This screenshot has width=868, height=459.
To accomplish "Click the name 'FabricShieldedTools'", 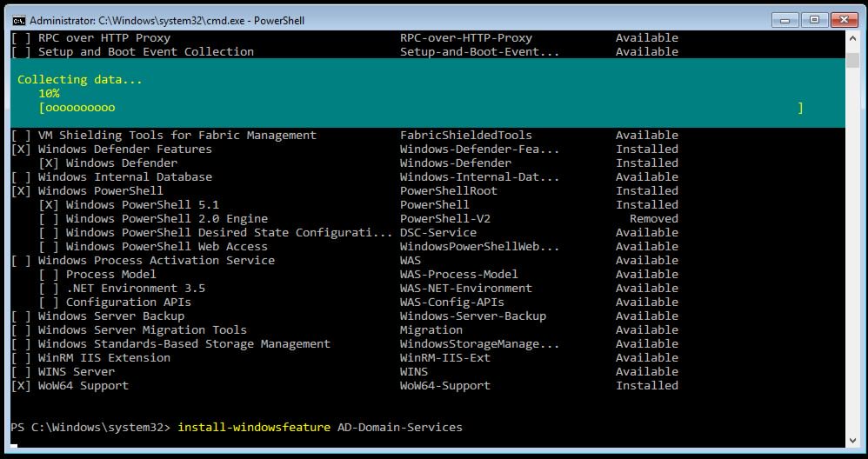I will tap(466, 136).
